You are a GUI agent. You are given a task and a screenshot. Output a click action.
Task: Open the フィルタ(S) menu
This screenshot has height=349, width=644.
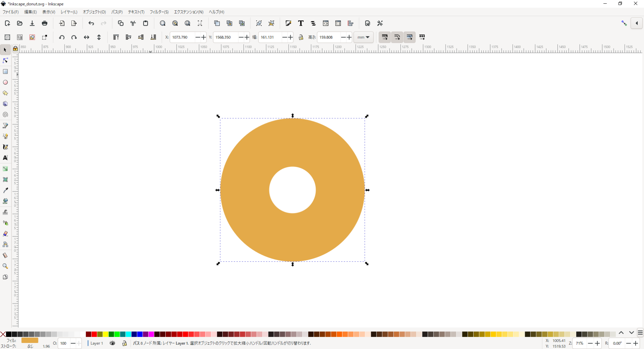[159, 12]
